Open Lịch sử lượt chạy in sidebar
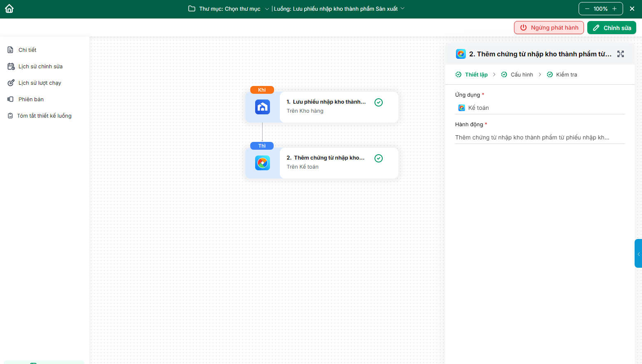 point(40,83)
